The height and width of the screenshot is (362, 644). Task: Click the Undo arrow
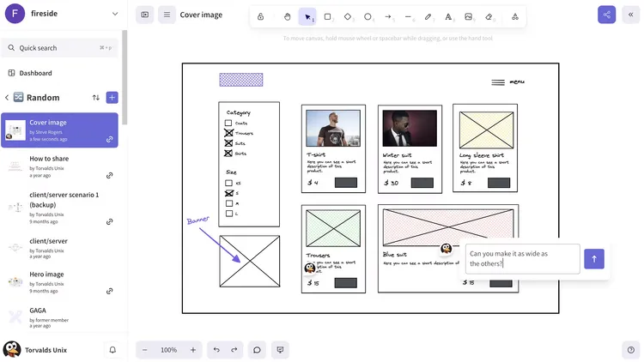(216, 350)
